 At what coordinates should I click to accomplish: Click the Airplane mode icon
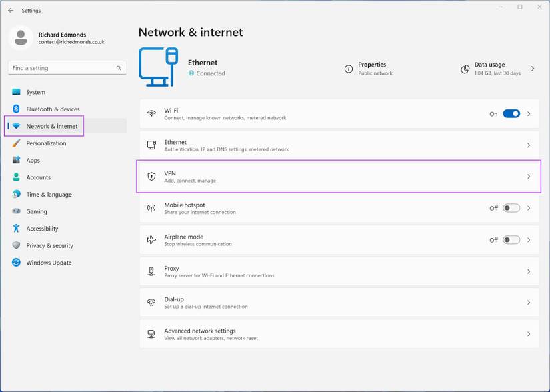[152, 239]
